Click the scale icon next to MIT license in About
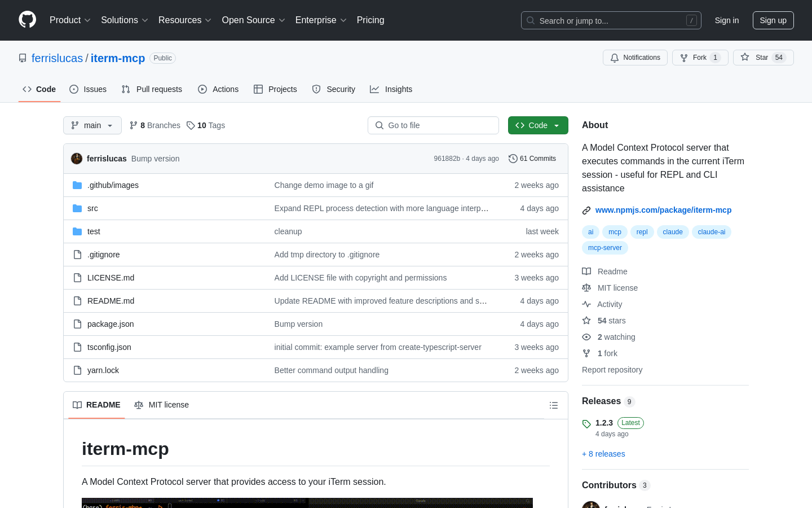Screen dimensions: 812x508 586,288
